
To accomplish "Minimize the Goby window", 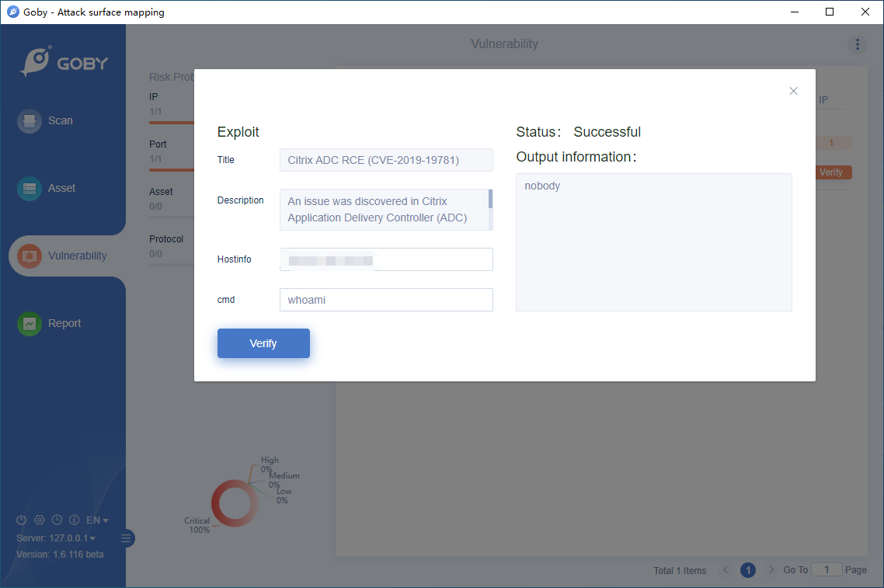I will click(x=795, y=12).
